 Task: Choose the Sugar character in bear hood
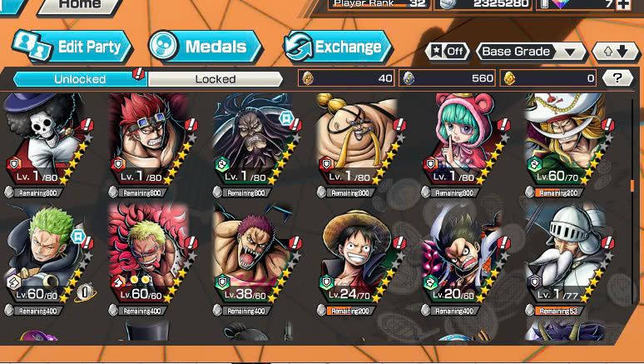pos(464,139)
